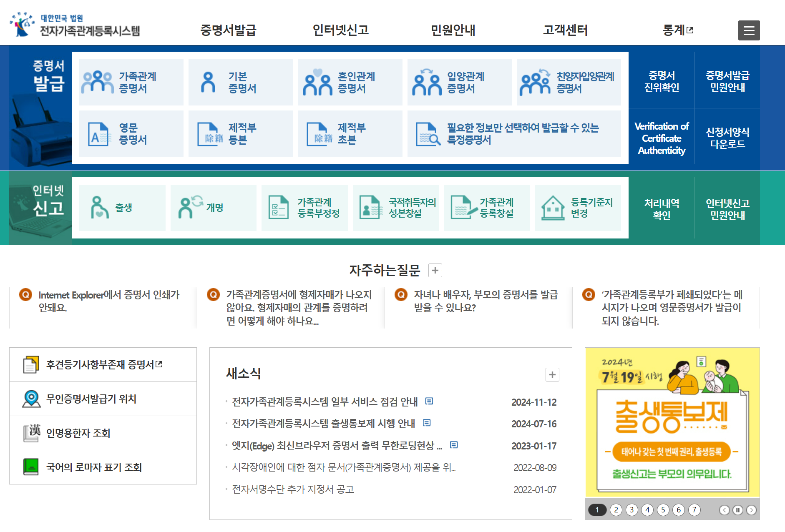Select the 혼인관계증명서 icon
This screenshot has height=532, width=785.
pos(350,81)
